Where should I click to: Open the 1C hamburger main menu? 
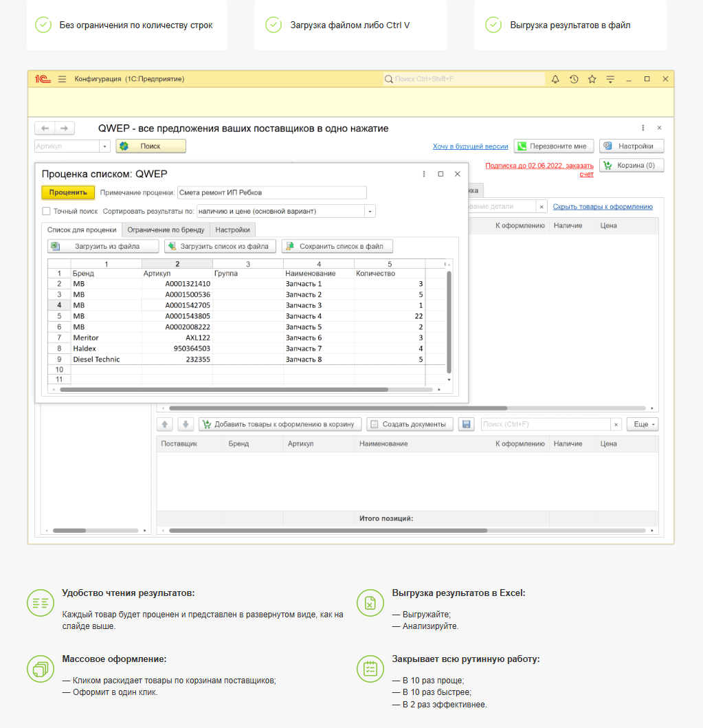(62, 79)
